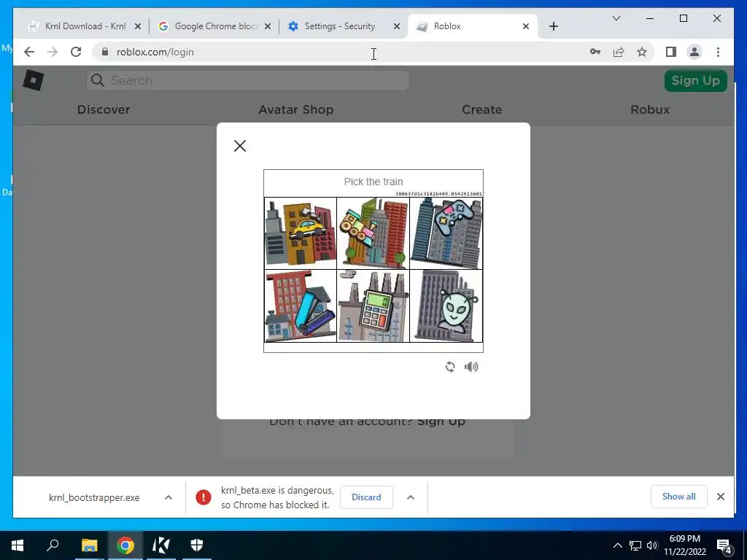747x560 pixels.
Task: Select the captcha tile with the game controller
Action: 446,233
